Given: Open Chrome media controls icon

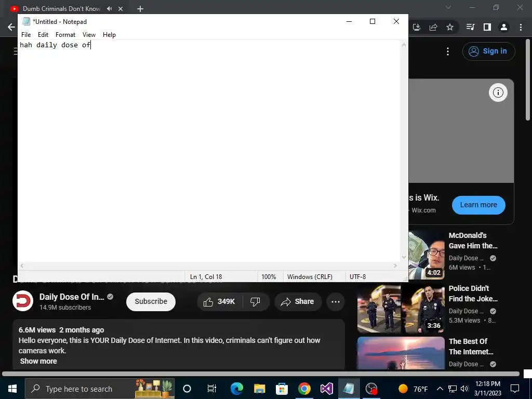Looking at the screenshot, I should (470, 27).
